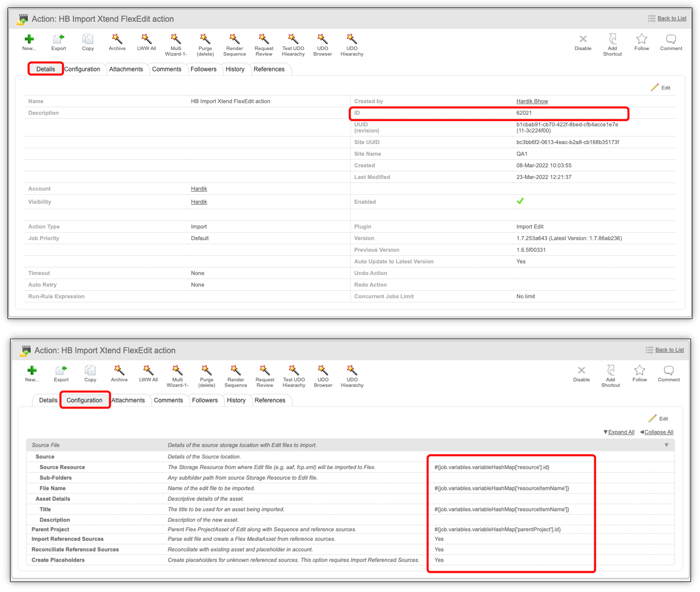700x592 pixels.
Task: Click Export icon in the Configuration view toolbar
Action: (x=61, y=371)
